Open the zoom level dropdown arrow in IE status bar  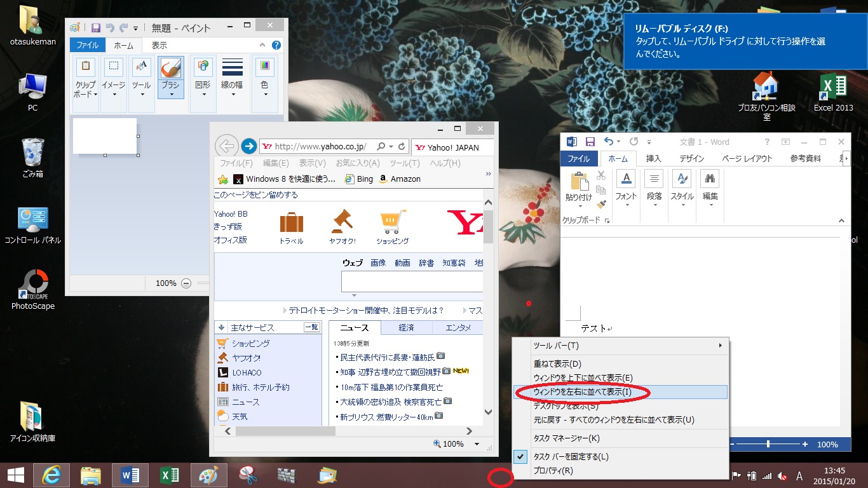click(x=478, y=444)
